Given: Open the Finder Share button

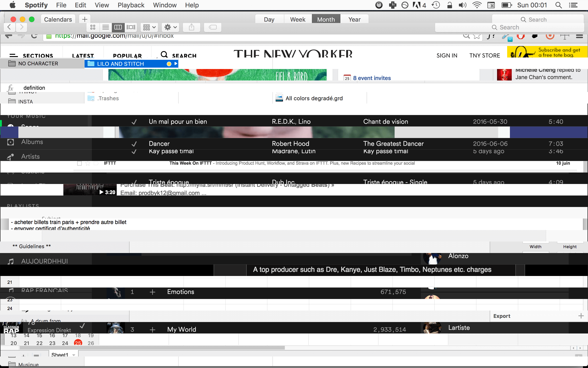Looking at the screenshot, I should click(192, 27).
